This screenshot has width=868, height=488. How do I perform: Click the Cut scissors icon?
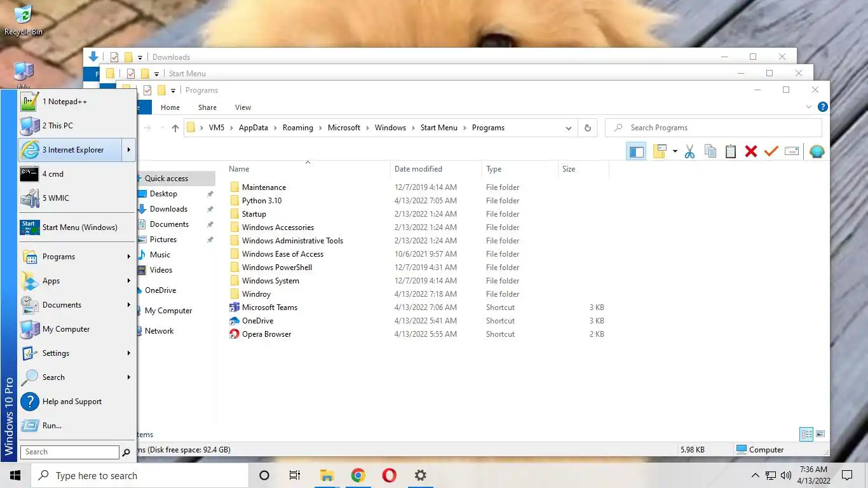coord(690,151)
